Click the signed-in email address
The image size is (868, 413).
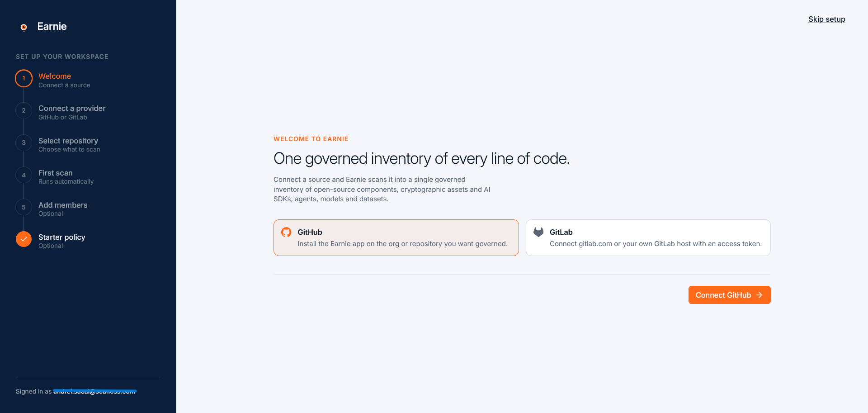point(95,391)
